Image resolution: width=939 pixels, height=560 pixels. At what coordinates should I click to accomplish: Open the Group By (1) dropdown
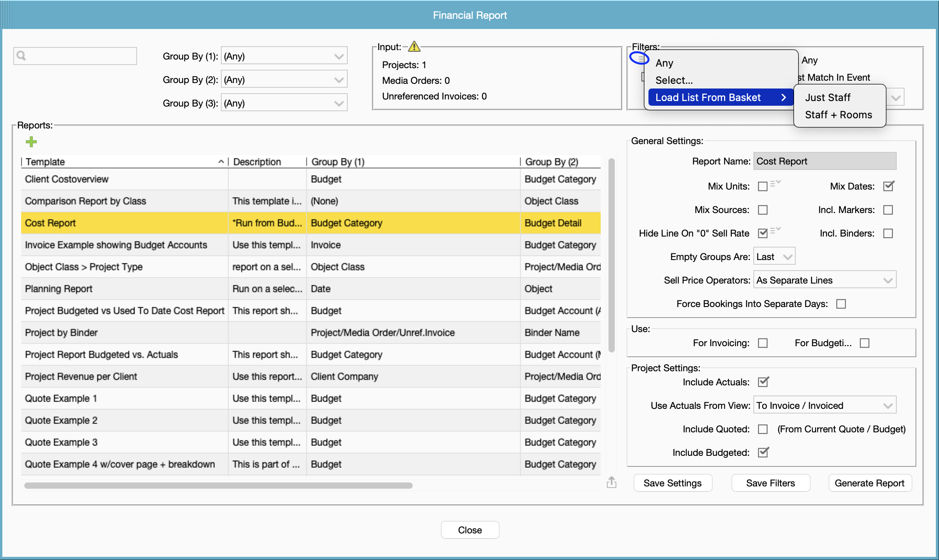click(284, 56)
